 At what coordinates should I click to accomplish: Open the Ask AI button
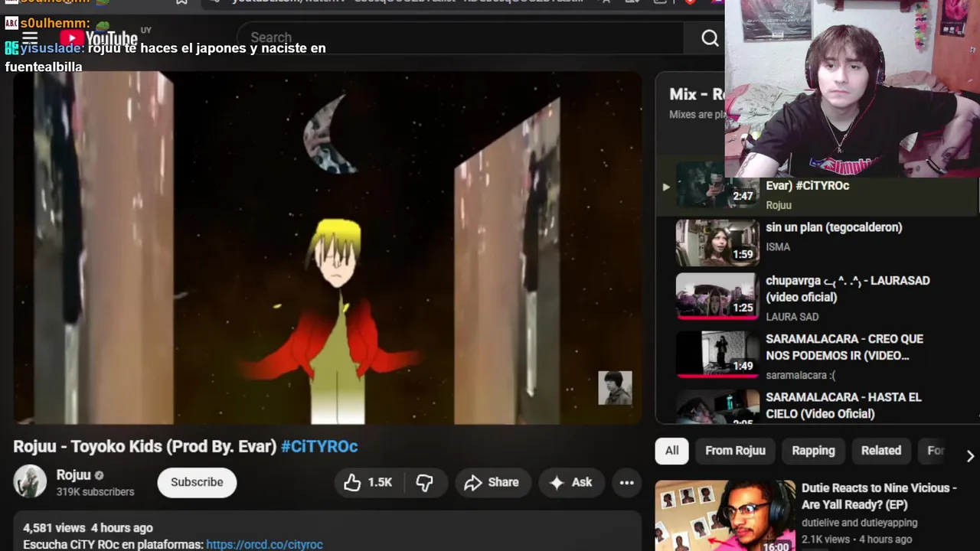coord(571,482)
